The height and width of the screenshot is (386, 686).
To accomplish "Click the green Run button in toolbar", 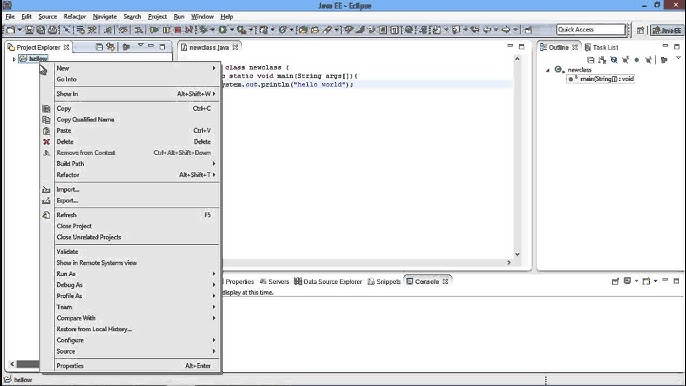I will [223, 30].
